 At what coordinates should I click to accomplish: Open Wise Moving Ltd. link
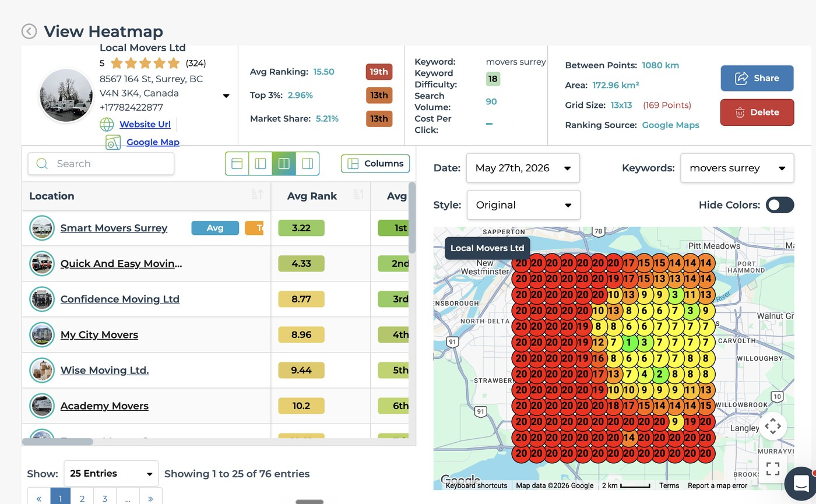(x=104, y=370)
